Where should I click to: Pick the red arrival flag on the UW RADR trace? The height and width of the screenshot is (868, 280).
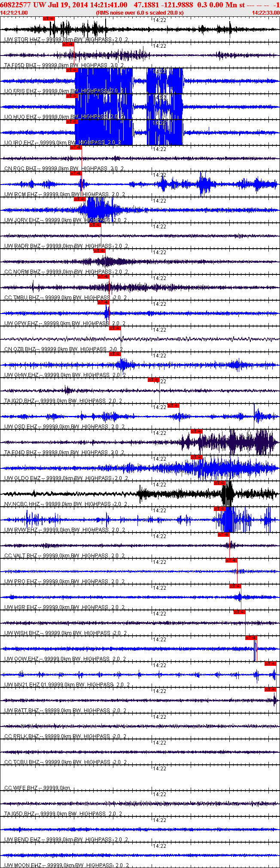95,225
